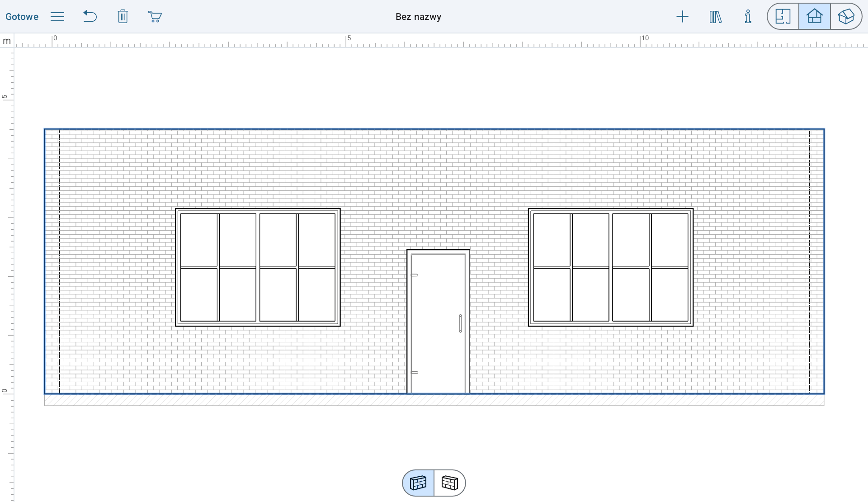Select the interior wall side view
The height and width of the screenshot is (502, 868).
450,483
